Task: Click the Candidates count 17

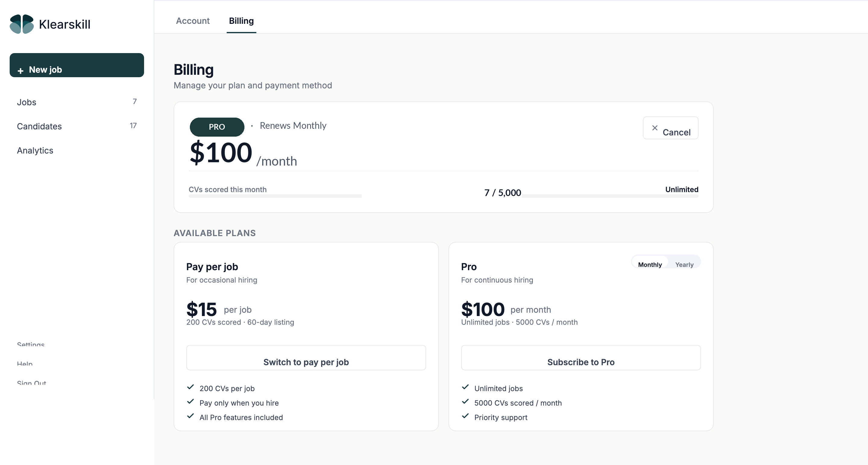Action: (133, 125)
